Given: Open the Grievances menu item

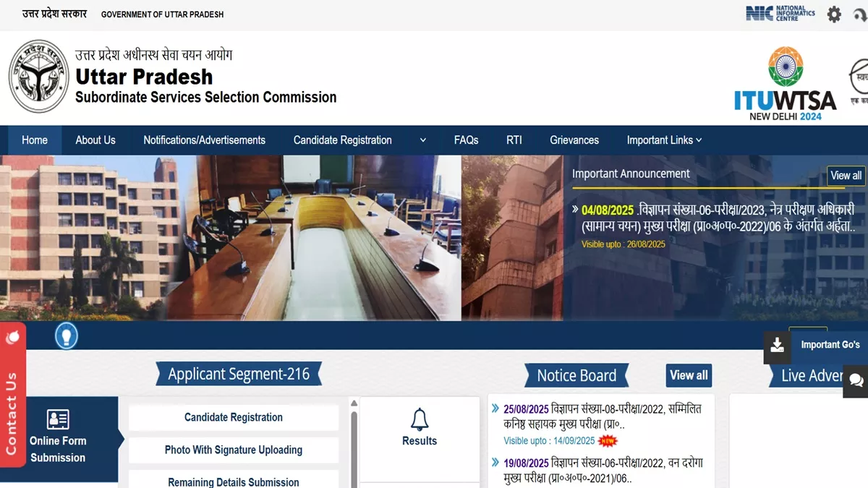Looking at the screenshot, I should click(x=574, y=140).
